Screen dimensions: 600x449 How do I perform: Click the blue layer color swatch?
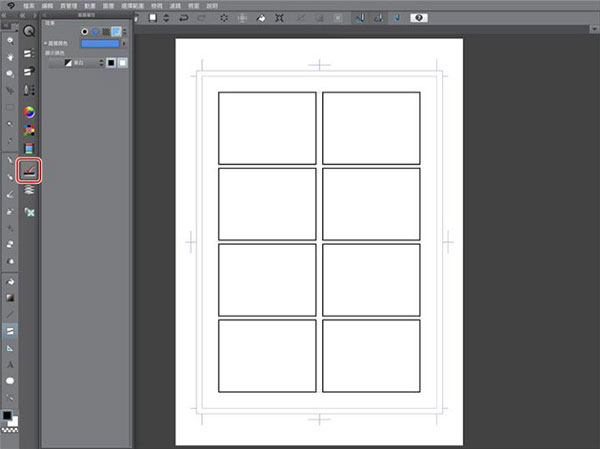[x=100, y=44]
